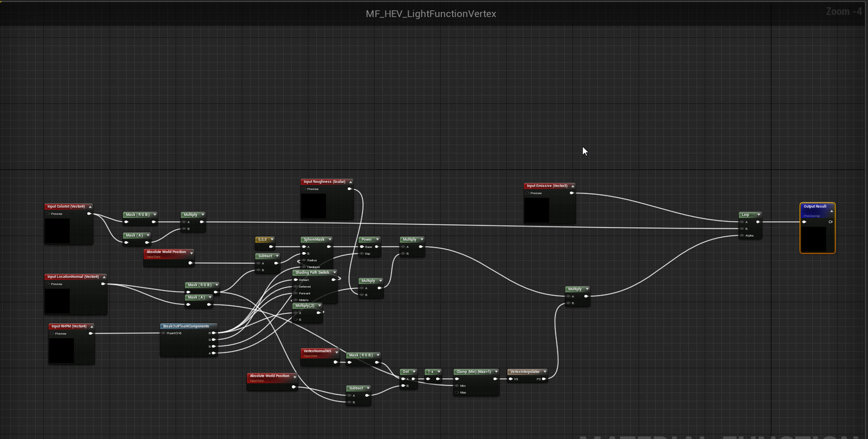The width and height of the screenshot is (868, 439).
Task: Click the G output pin on BreakOutFloat4Components
Action: point(214,340)
